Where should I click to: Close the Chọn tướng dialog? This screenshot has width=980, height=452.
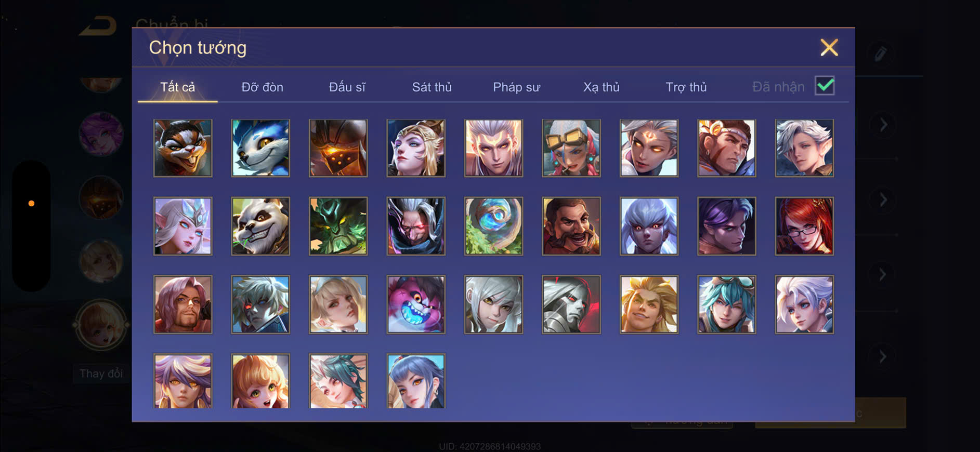coord(829,47)
